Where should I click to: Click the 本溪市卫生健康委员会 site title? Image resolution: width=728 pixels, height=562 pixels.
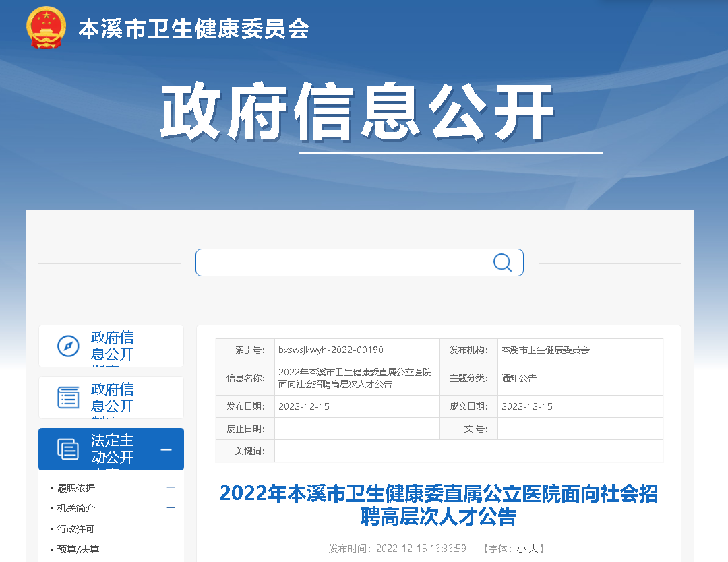pos(193,29)
